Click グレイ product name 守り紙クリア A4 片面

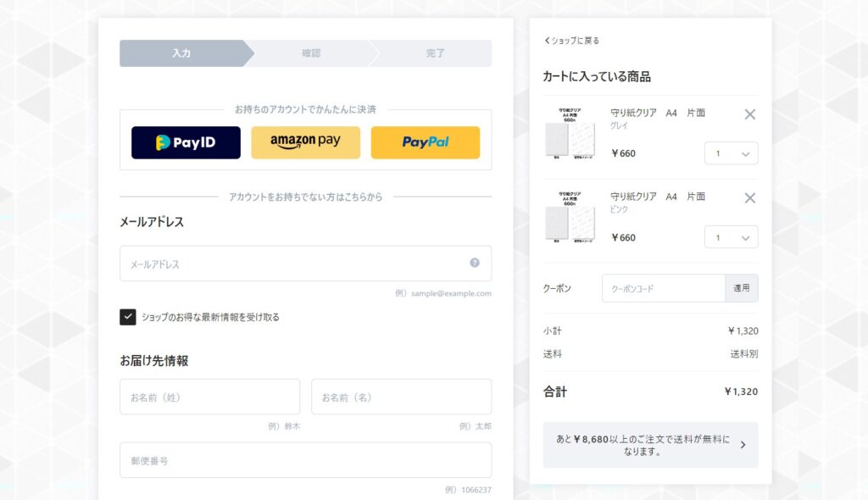(658, 113)
